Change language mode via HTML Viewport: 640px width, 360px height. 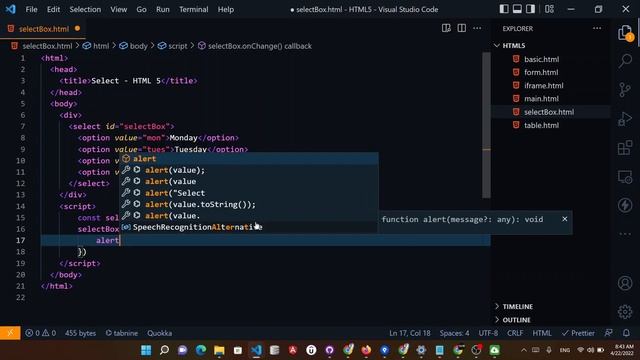click(x=542, y=333)
